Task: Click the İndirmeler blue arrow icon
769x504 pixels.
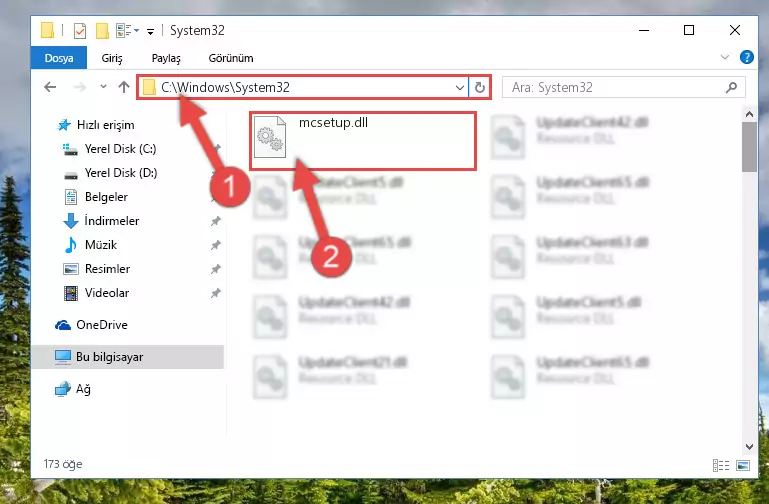Action: (71, 221)
